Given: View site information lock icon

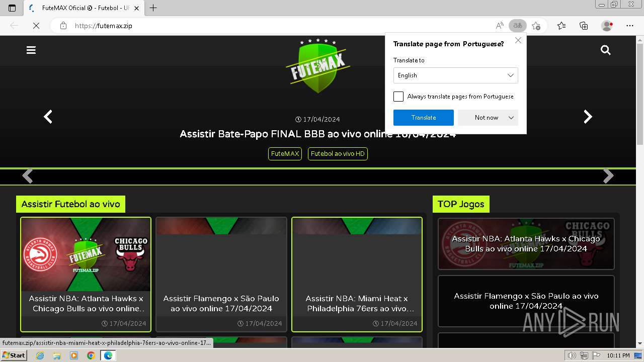Looking at the screenshot, I should tap(63, 26).
